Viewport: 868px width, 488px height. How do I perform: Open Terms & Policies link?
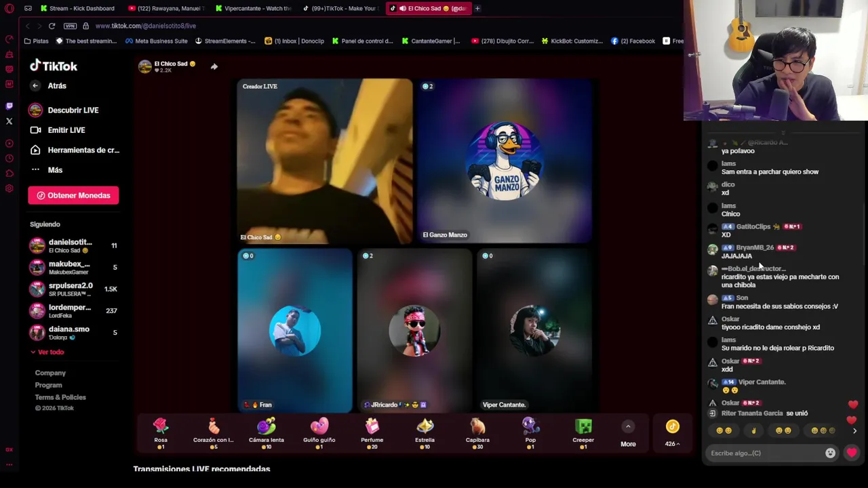click(60, 397)
